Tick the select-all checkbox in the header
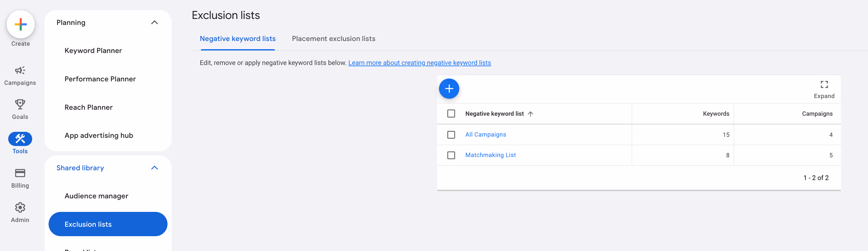This screenshot has width=868, height=251. pos(451,114)
